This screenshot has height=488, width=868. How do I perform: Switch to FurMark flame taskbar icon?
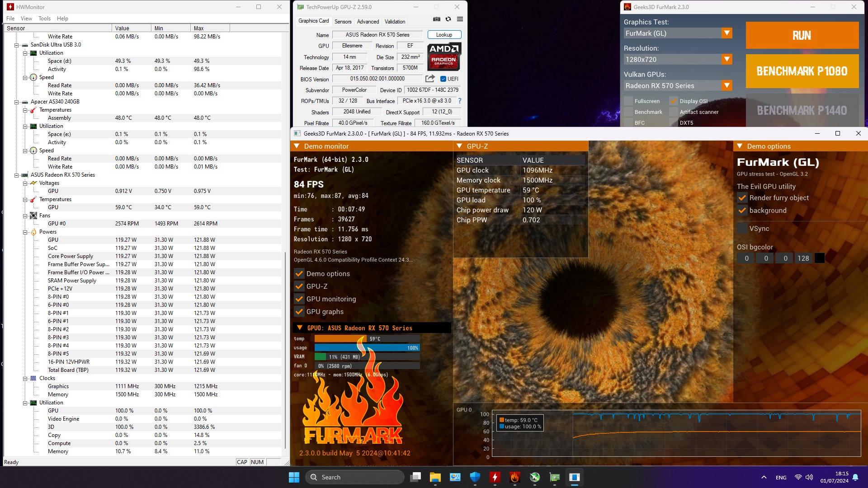[514, 477]
